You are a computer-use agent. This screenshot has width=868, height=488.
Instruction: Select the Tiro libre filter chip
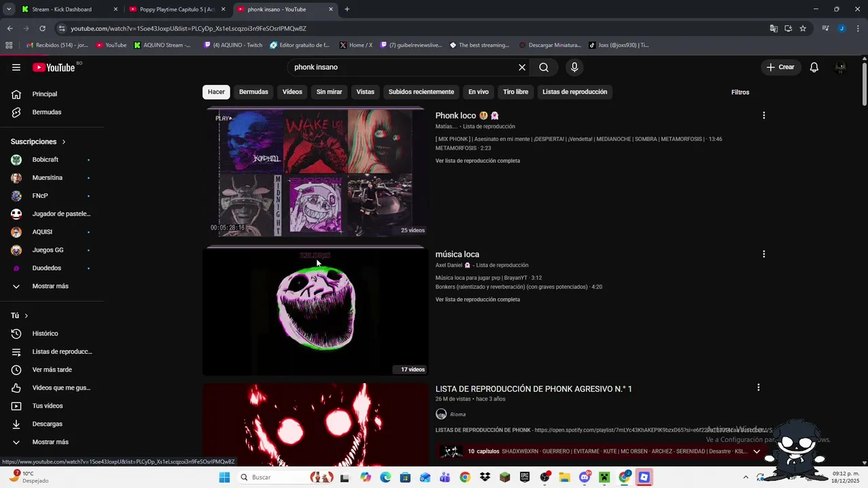click(x=515, y=92)
